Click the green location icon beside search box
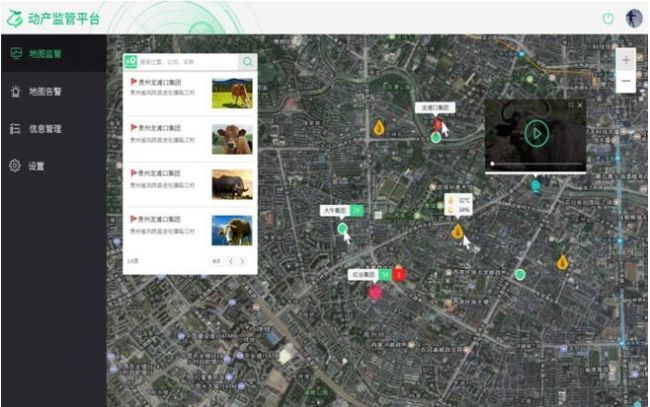Image resolution: width=650 pixels, height=407 pixels. (x=130, y=62)
